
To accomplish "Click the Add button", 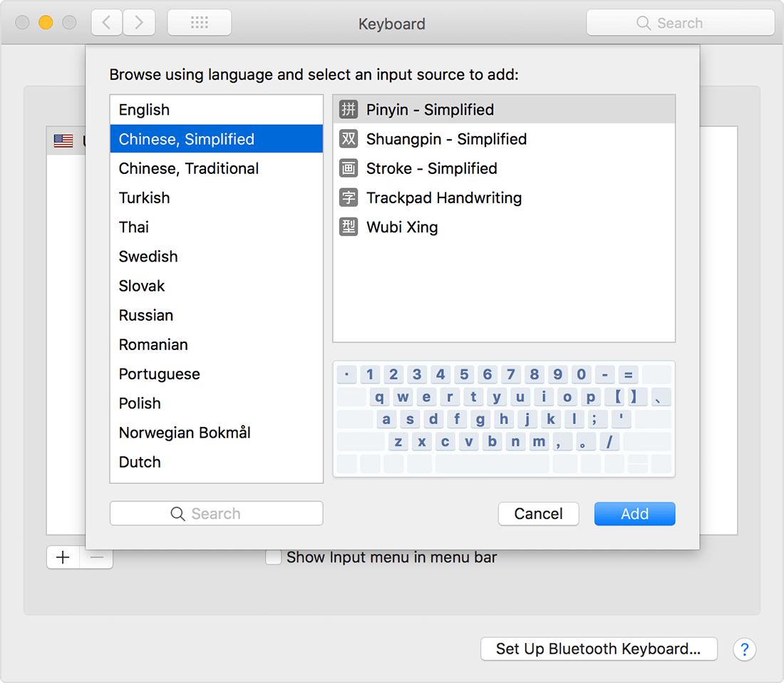I will (x=634, y=514).
